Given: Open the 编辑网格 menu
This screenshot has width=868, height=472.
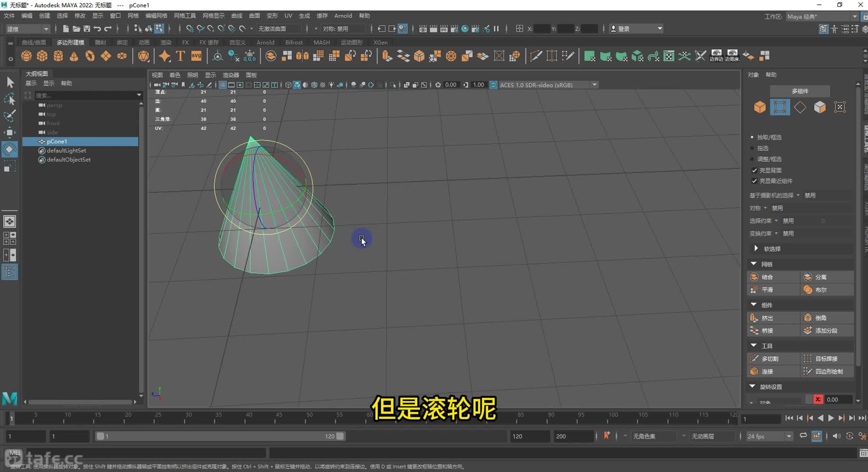Looking at the screenshot, I should [x=156, y=16].
